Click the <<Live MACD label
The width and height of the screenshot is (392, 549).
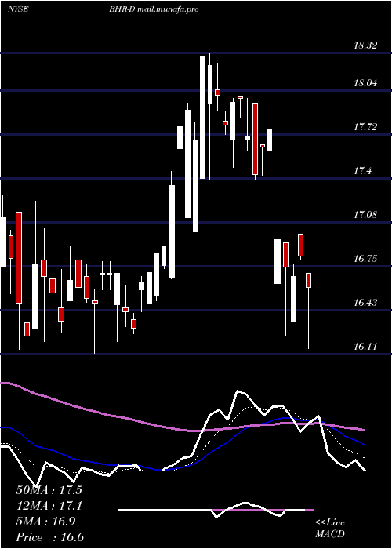coord(330,529)
